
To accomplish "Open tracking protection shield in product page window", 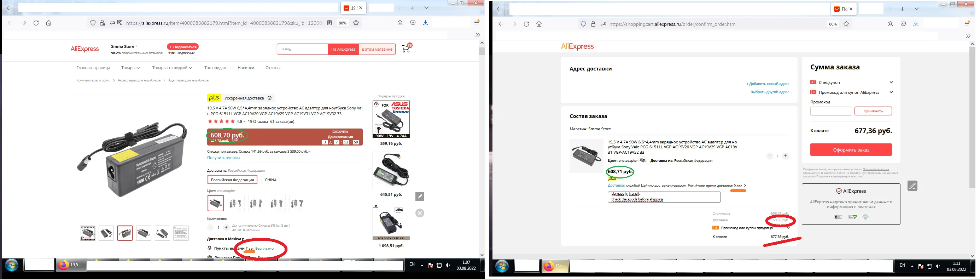I will (x=93, y=23).
